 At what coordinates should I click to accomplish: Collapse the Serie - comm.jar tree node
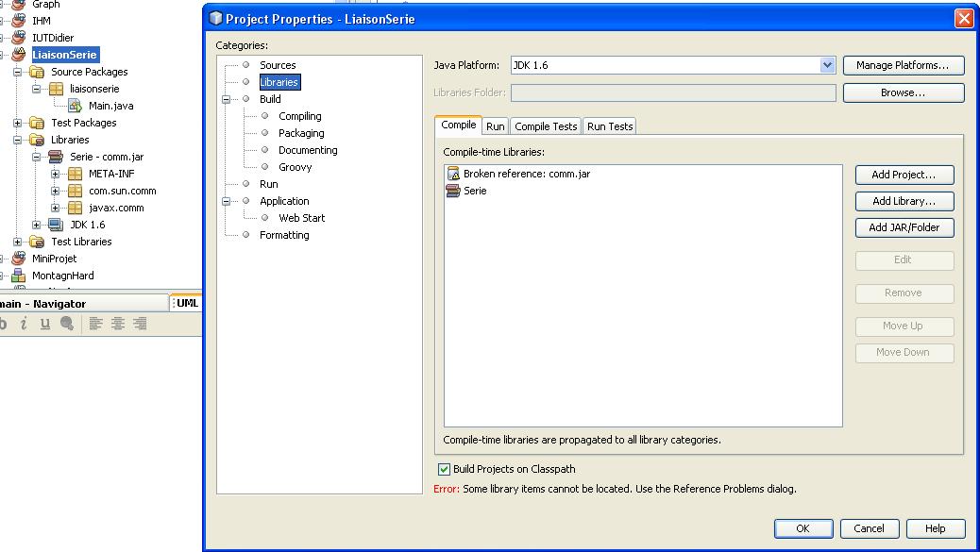click(36, 157)
